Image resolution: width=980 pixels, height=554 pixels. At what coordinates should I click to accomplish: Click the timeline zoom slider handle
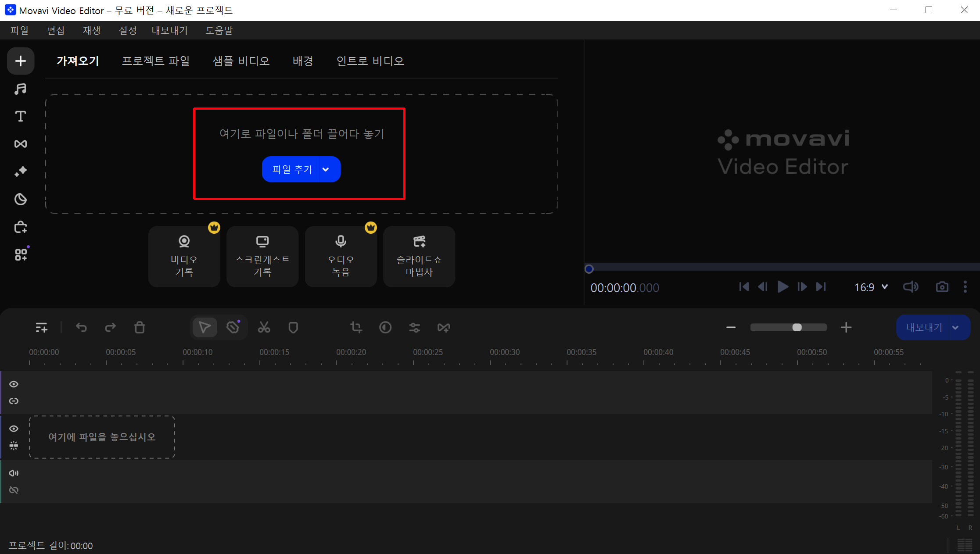click(797, 327)
